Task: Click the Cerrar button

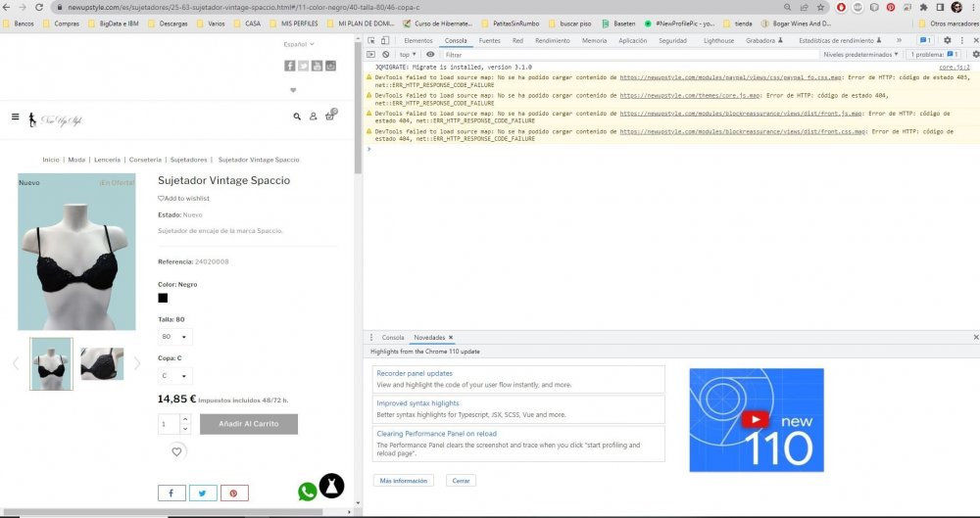Action: click(461, 481)
